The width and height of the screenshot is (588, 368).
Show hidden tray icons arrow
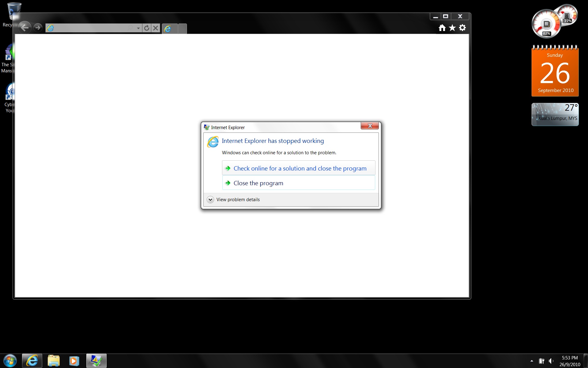(x=532, y=361)
